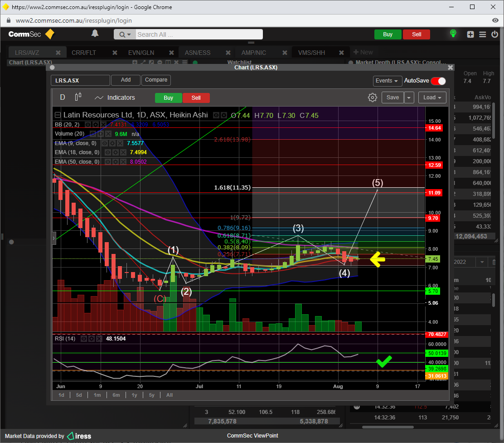Click the power logout icon
The image size is (504, 443).
tap(494, 34)
